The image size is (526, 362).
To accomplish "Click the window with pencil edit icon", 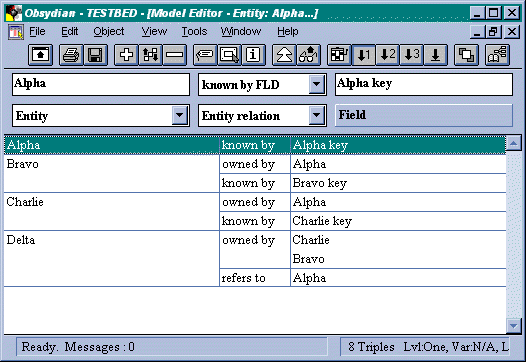I will 229,55.
